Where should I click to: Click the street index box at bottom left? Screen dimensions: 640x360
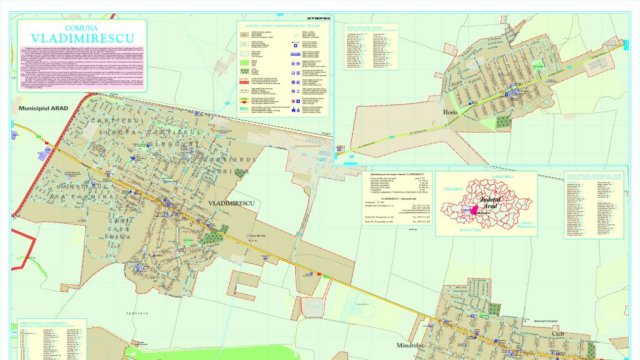52,340
